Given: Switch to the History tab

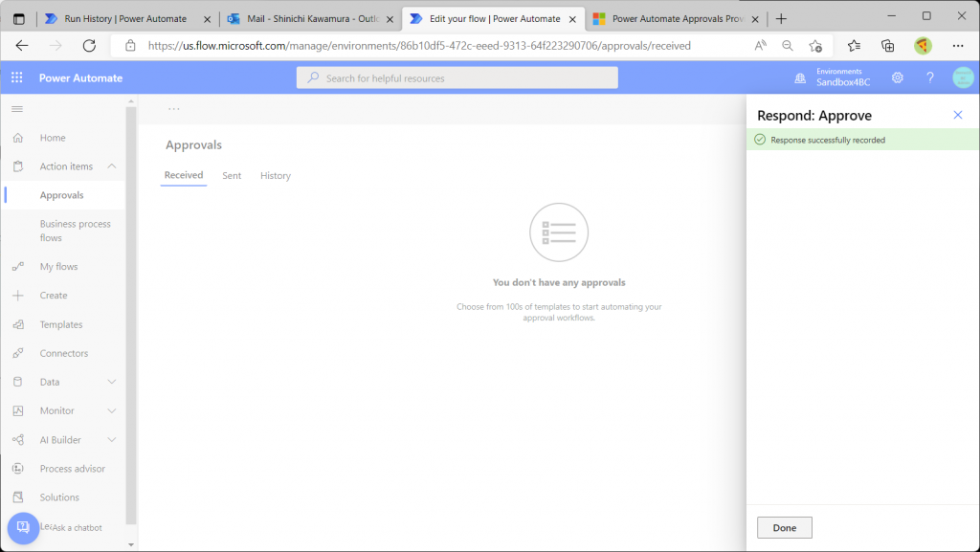Looking at the screenshot, I should click(276, 175).
